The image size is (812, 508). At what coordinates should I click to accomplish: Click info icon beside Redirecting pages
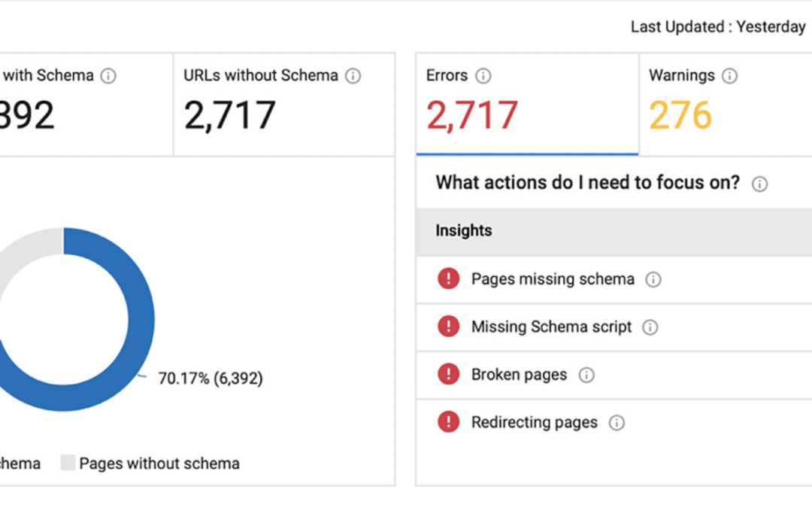point(617,423)
